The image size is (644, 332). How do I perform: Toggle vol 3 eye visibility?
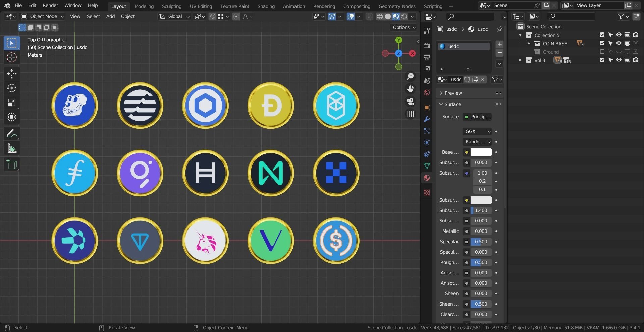619,60
